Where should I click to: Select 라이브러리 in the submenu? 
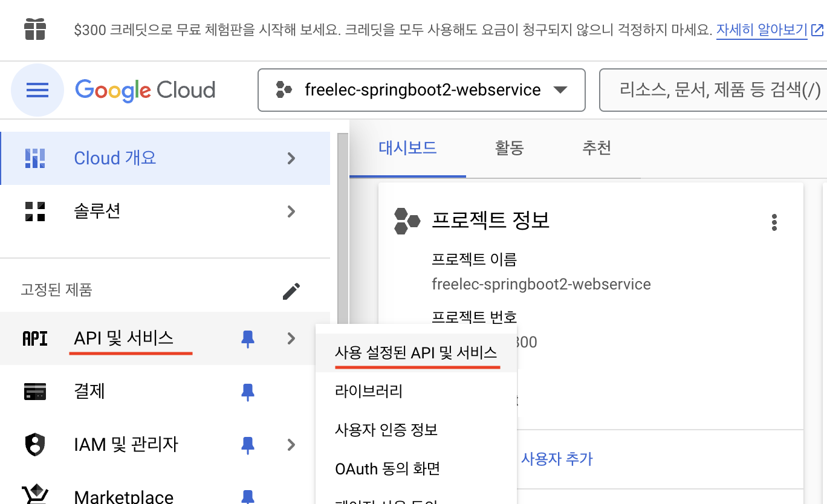pyautogui.click(x=417, y=391)
